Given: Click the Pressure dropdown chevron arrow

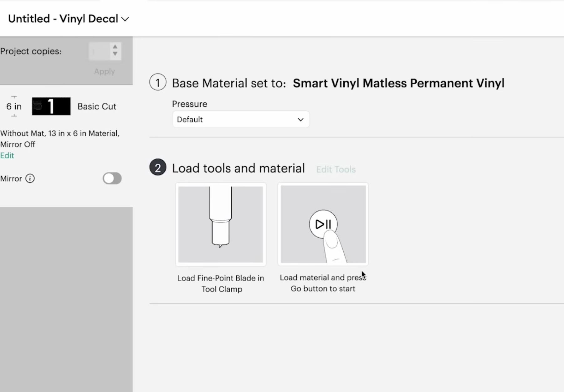Looking at the screenshot, I should click(x=300, y=119).
